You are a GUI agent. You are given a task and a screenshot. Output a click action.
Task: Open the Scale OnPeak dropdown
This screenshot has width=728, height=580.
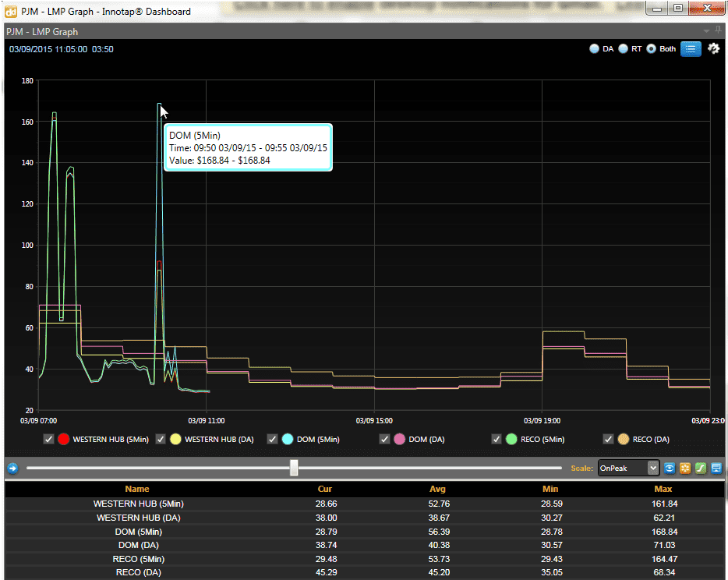click(x=628, y=468)
